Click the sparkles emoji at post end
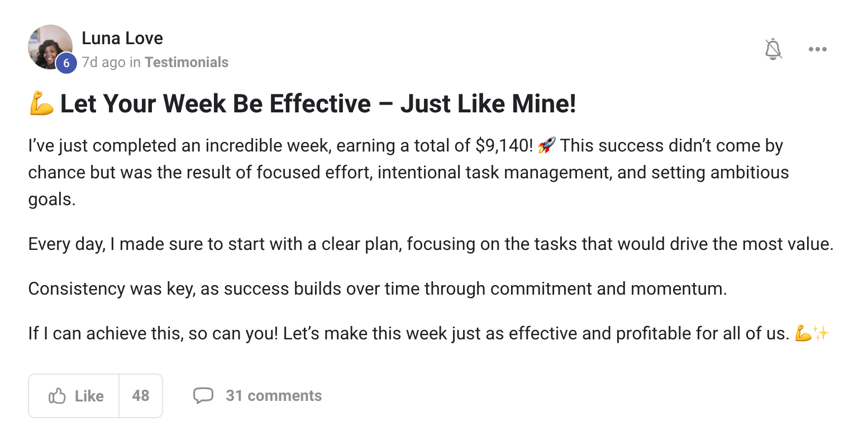Image resolution: width=868 pixels, height=435 pixels. coord(821,334)
